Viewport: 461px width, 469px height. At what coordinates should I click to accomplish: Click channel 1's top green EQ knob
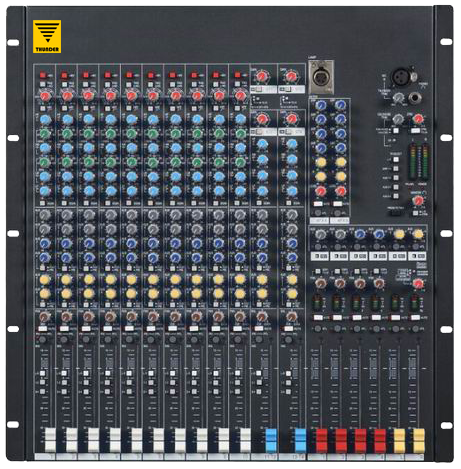pyautogui.click(x=45, y=134)
